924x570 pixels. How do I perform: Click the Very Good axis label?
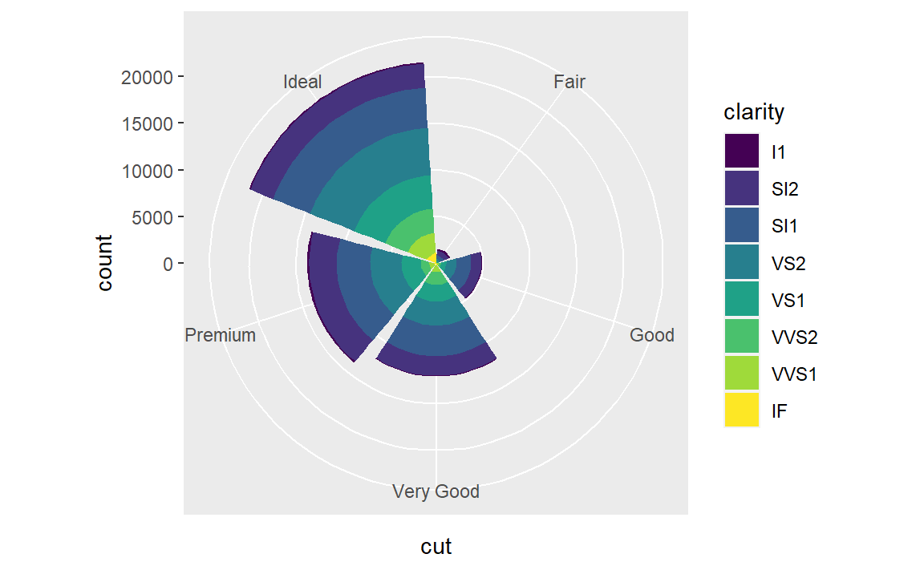(x=436, y=491)
